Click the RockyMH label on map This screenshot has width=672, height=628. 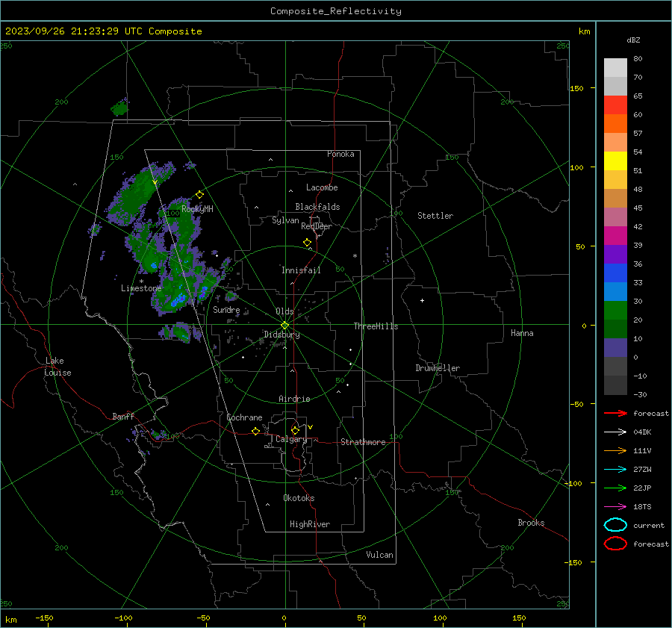tap(197, 209)
